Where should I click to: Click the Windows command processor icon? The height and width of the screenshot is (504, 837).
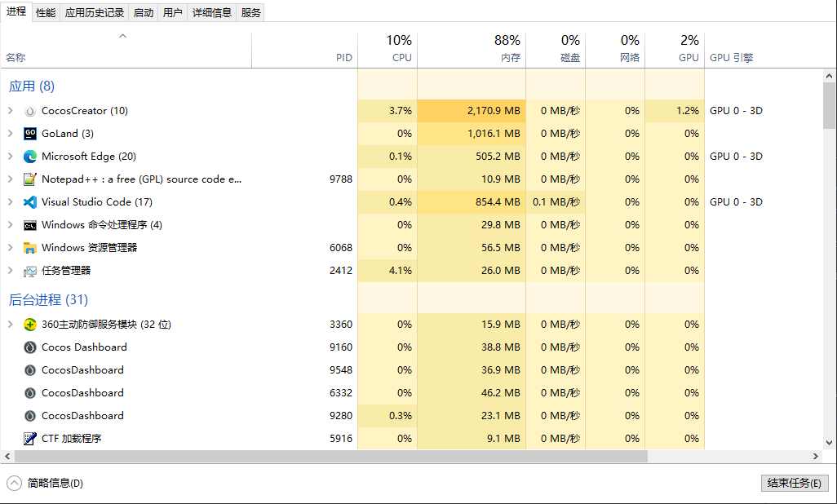pos(30,225)
